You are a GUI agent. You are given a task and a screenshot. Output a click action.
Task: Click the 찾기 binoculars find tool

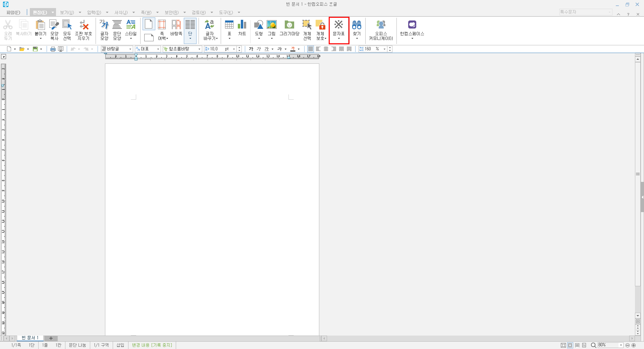click(x=357, y=30)
